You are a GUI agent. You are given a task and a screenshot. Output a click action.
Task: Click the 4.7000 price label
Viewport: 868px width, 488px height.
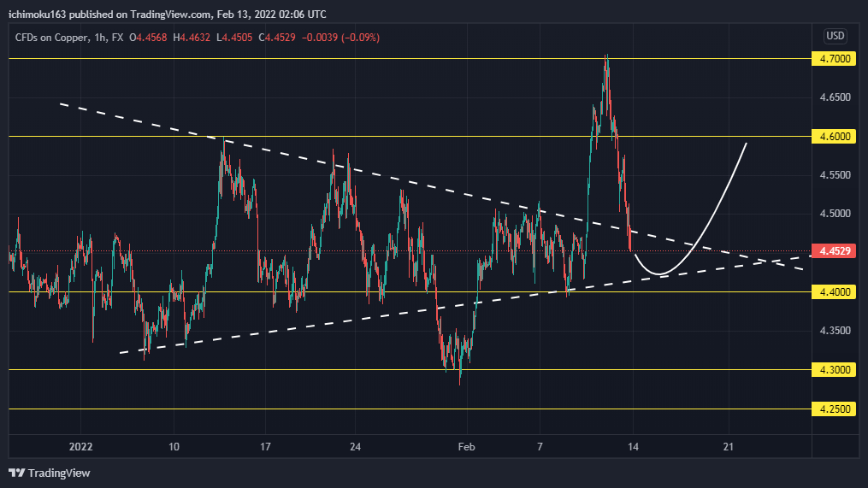pyautogui.click(x=834, y=59)
